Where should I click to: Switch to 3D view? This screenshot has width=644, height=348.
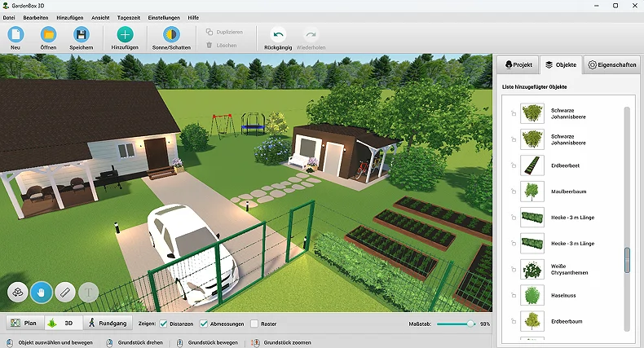(x=64, y=323)
